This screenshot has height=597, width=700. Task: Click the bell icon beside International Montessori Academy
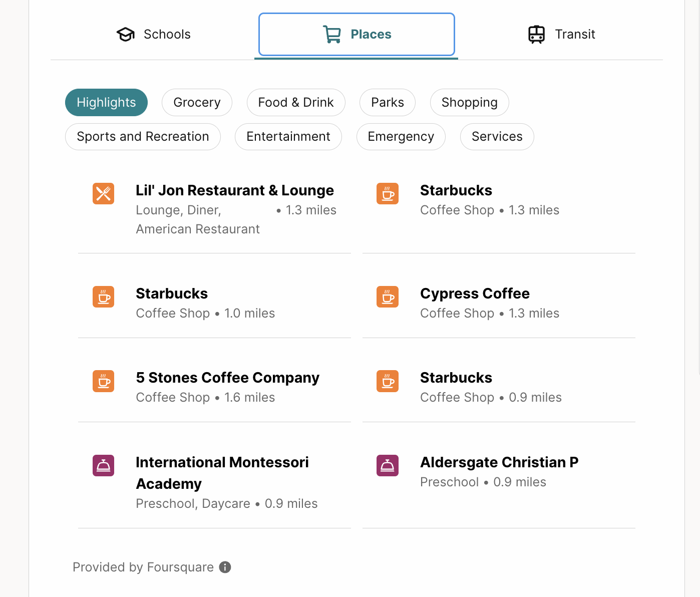(x=103, y=465)
